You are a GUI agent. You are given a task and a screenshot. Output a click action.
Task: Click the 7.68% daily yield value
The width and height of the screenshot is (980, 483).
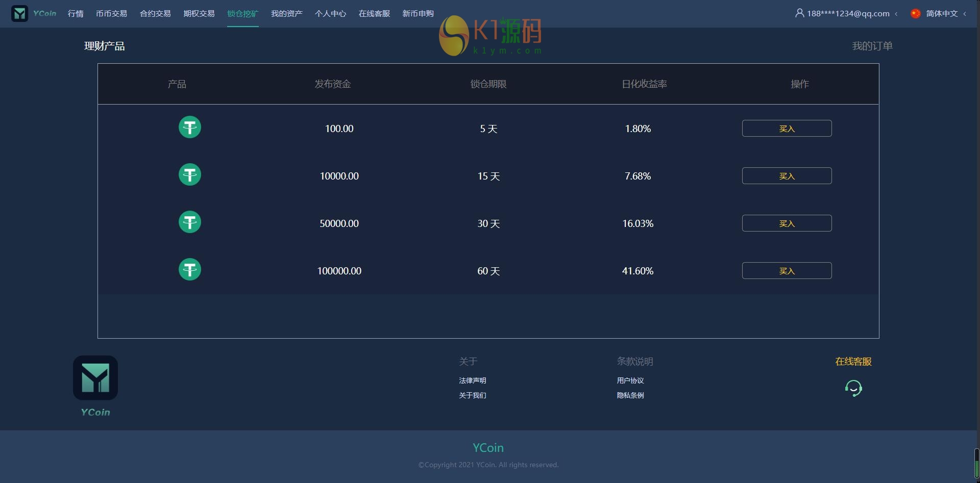[x=638, y=176]
